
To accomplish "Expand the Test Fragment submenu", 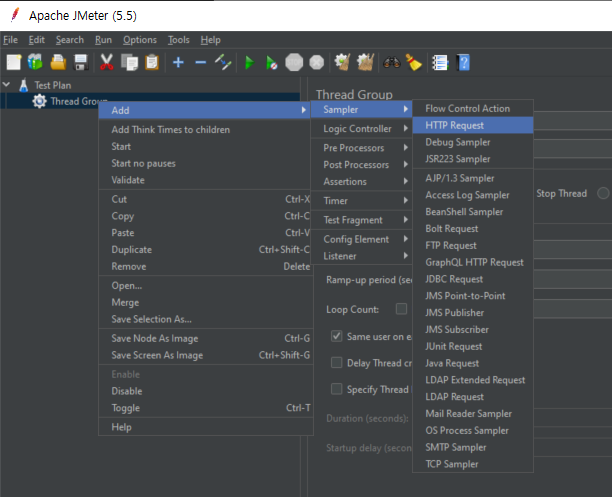I will tap(361, 220).
